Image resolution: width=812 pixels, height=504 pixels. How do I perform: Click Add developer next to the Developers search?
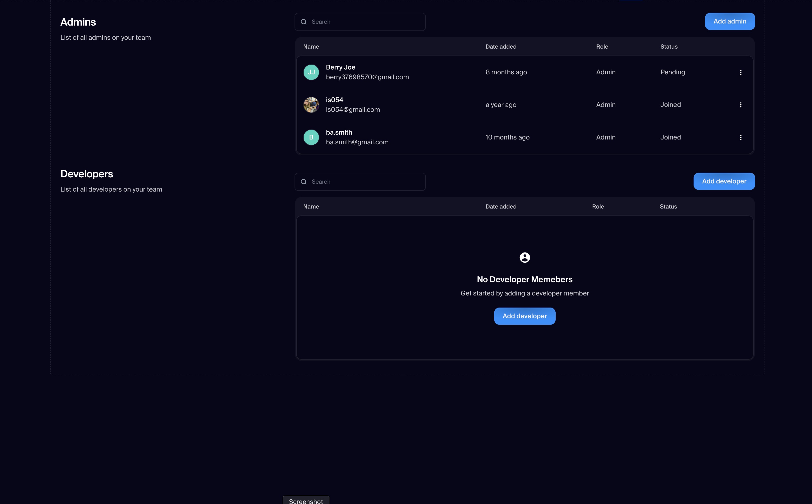point(724,181)
